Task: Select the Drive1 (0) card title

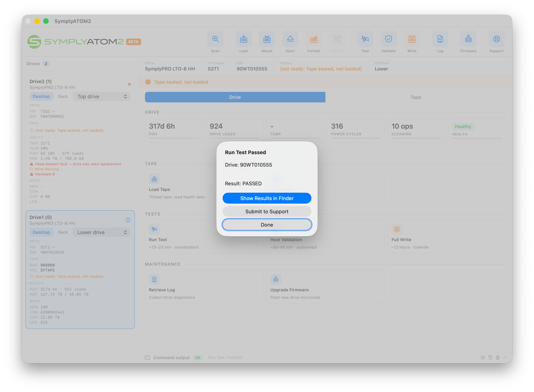Action: pos(40,217)
